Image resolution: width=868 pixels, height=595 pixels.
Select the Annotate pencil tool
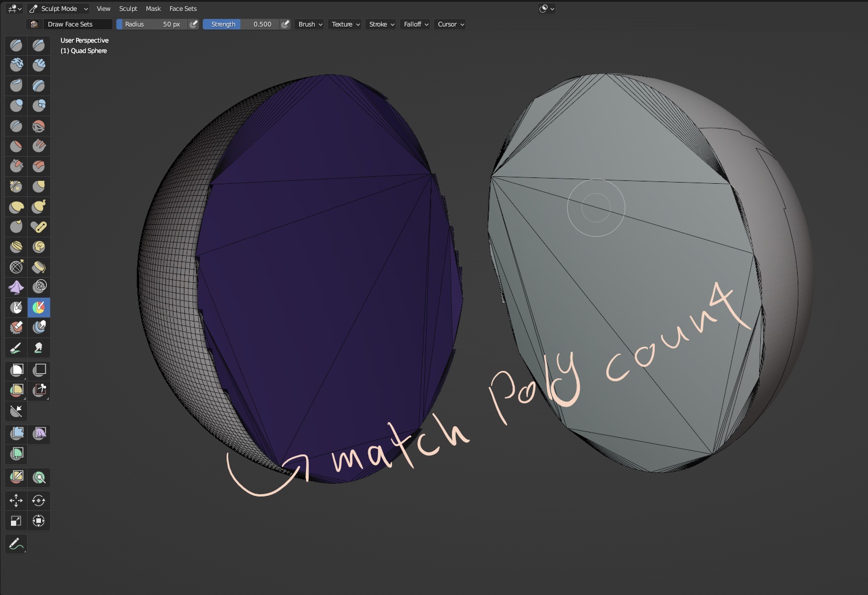16,544
